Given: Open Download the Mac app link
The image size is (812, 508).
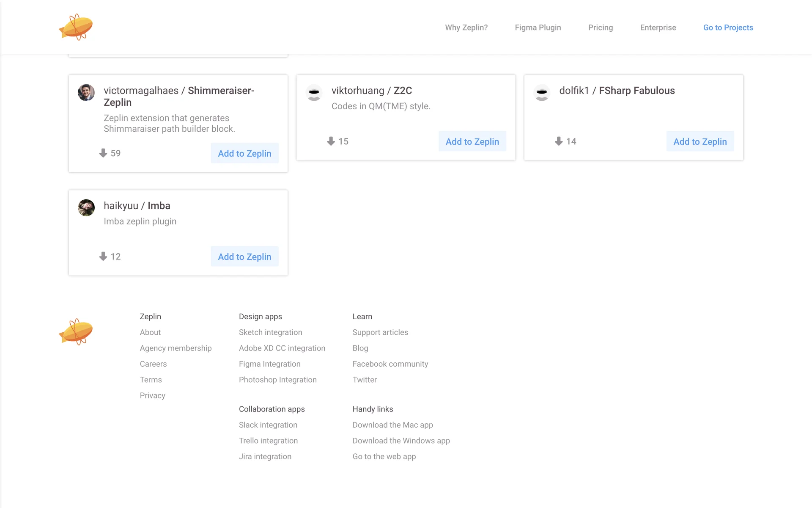Looking at the screenshot, I should pos(392,425).
